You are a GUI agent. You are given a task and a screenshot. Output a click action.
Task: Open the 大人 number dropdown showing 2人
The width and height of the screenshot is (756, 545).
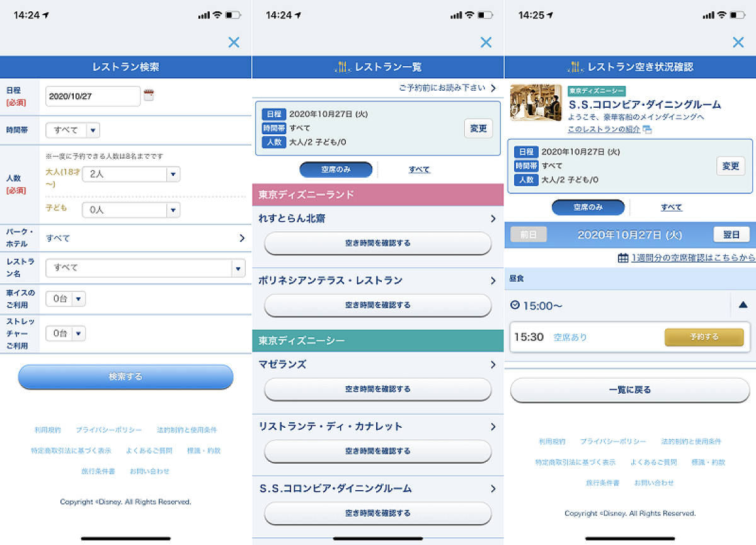pos(131,175)
